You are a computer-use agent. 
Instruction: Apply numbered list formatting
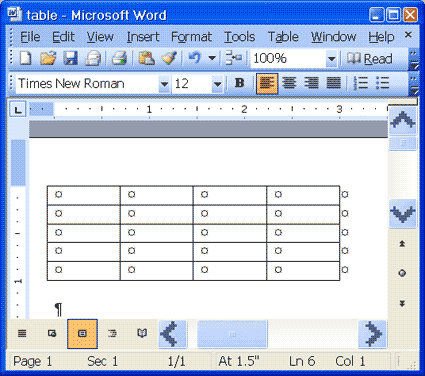point(361,83)
